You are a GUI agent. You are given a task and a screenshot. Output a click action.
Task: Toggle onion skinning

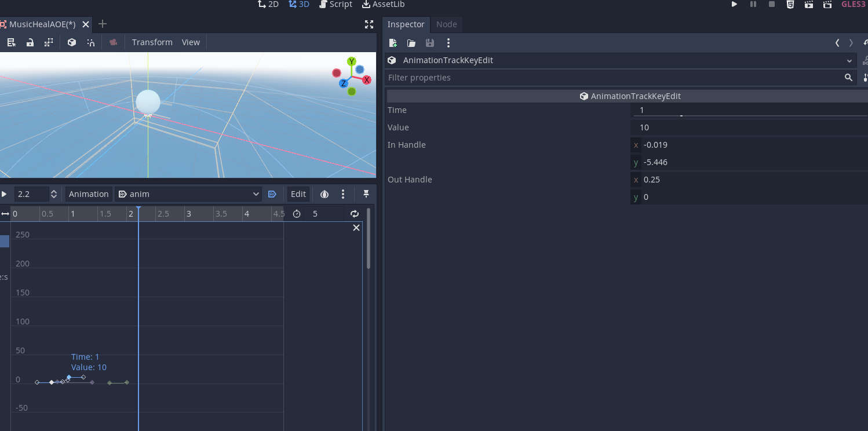pyautogui.click(x=324, y=194)
